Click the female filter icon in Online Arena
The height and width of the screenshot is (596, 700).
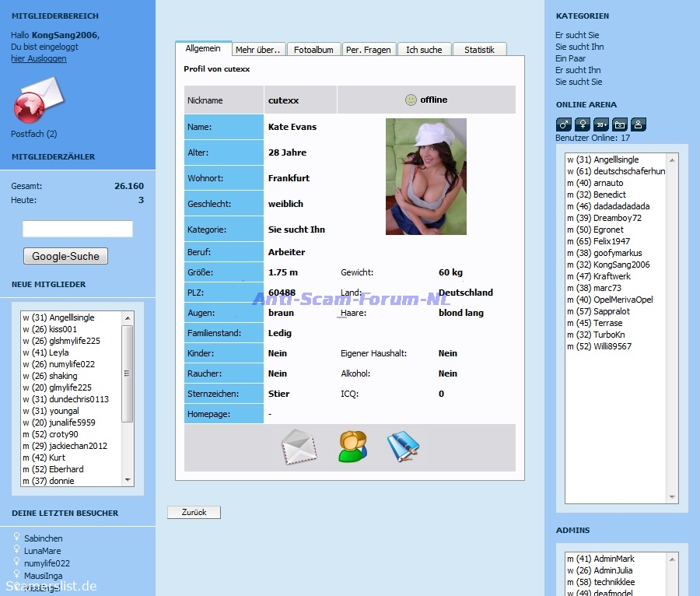pos(583,124)
